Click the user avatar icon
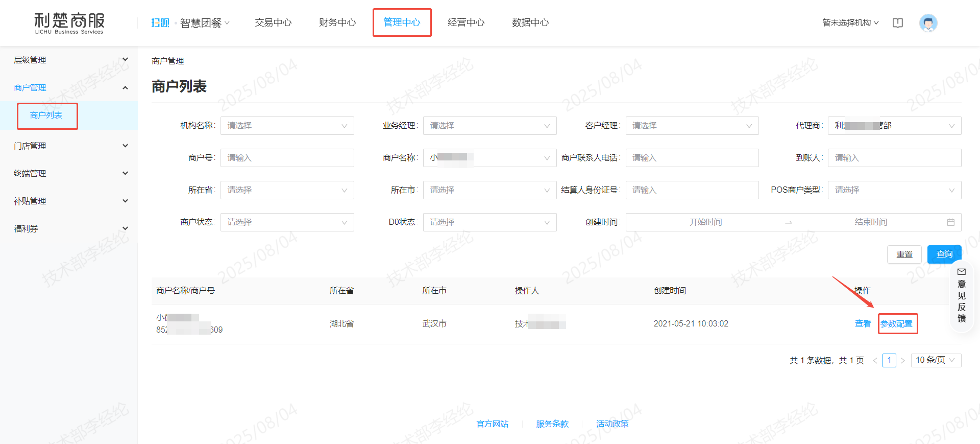This screenshot has height=444, width=980. (928, 23)
